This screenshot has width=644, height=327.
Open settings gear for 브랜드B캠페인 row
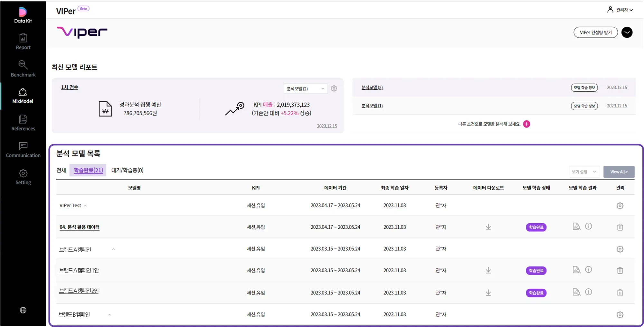tap(620, 315)
